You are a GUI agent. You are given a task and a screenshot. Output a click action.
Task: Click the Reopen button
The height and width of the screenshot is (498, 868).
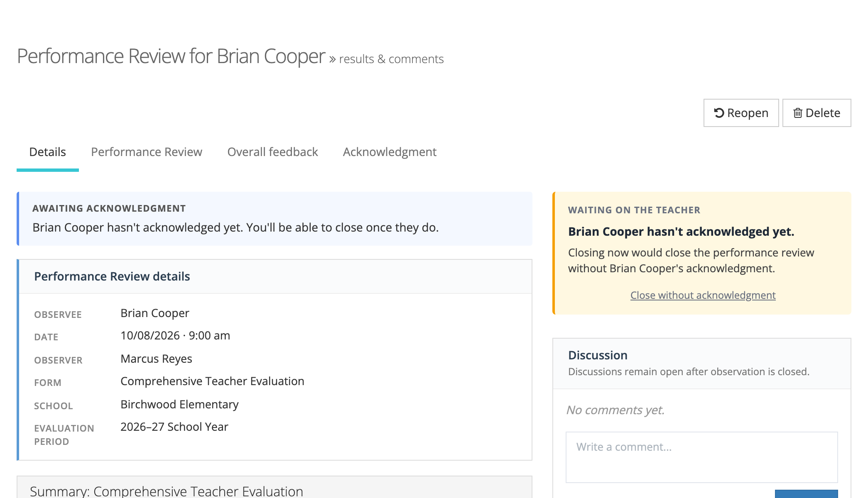pyautogui.click(x=741, y=113)
